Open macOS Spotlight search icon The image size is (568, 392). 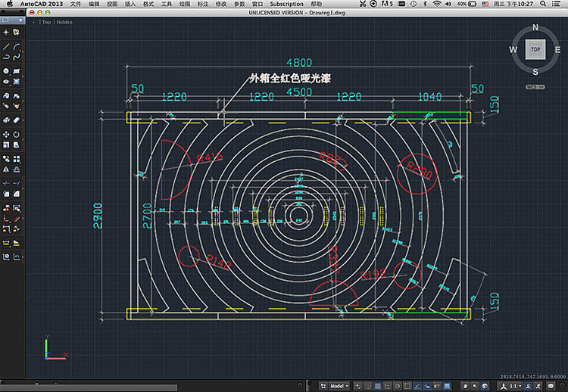coord(543,5)
